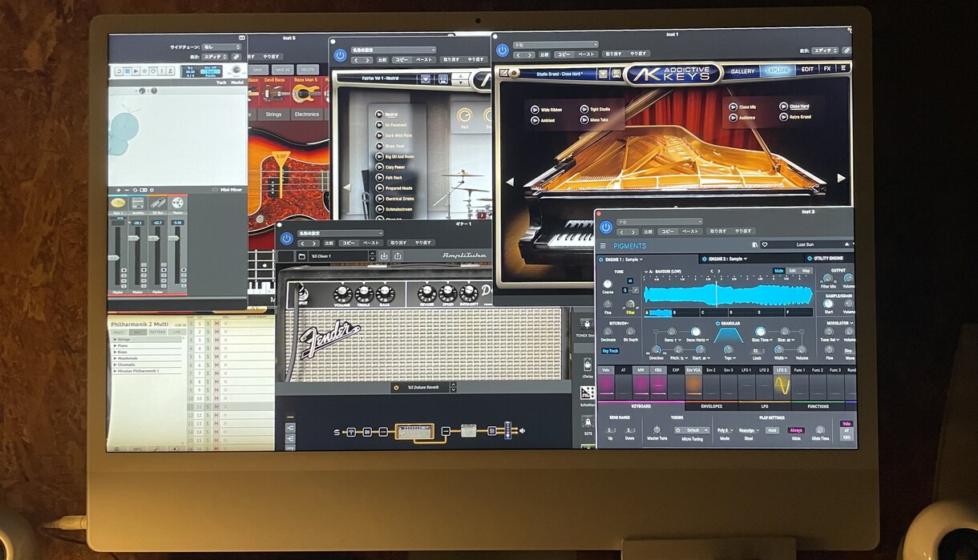Open the Micro Tuning Default dropdown
Screen dimensions: 978x560
coord(692,430)
